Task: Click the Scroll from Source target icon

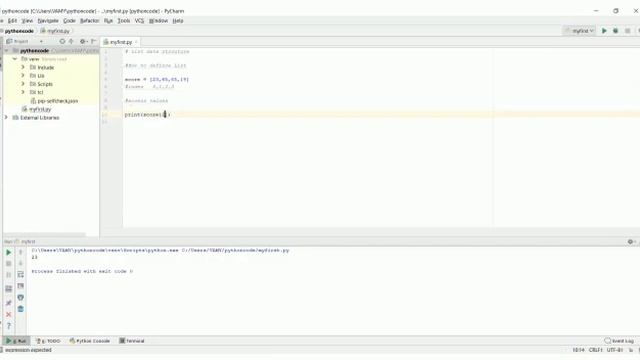Action: [62, 41]
